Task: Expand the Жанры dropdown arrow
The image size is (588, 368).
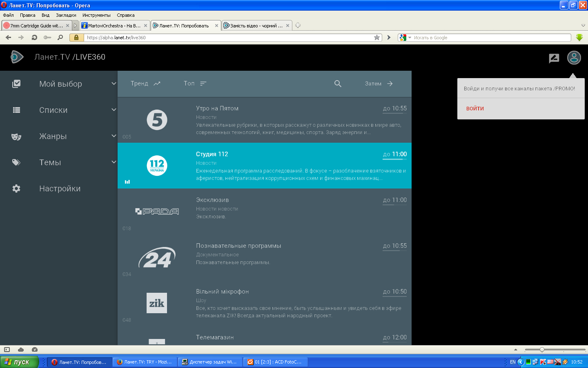Action: 114,136
